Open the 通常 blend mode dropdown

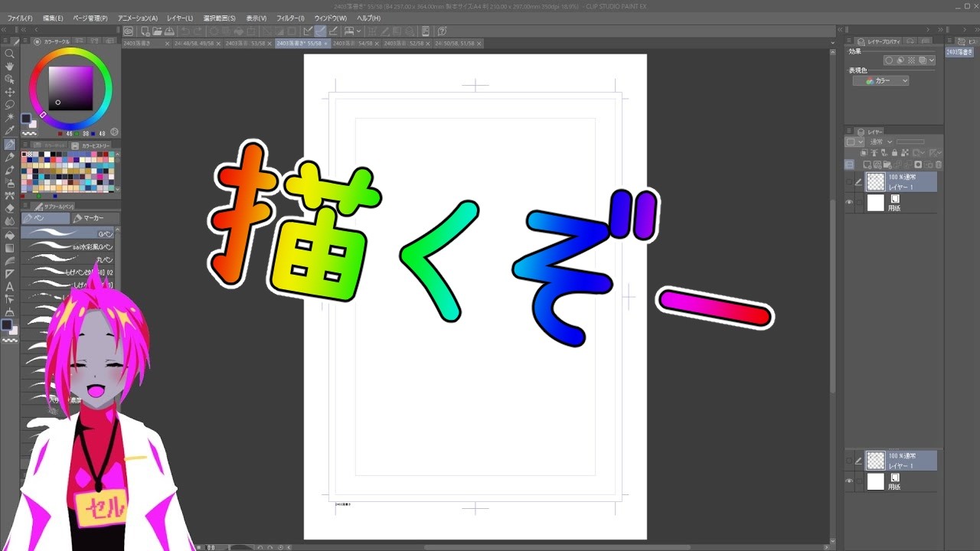tap(881, 142)
